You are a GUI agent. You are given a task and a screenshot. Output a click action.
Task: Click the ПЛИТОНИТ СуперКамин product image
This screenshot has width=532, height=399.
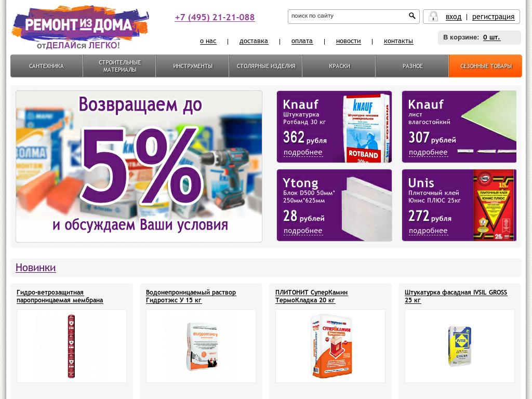(330, 345)
